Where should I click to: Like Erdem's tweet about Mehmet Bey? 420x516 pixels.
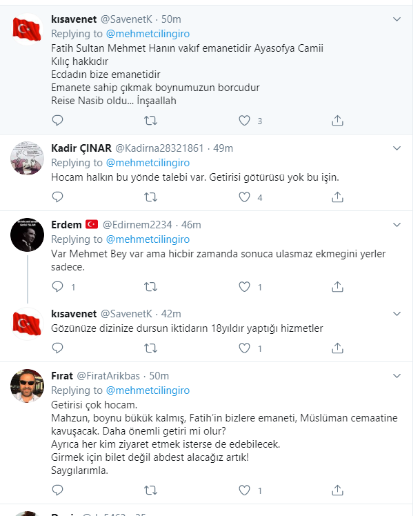tap(243, 286)
